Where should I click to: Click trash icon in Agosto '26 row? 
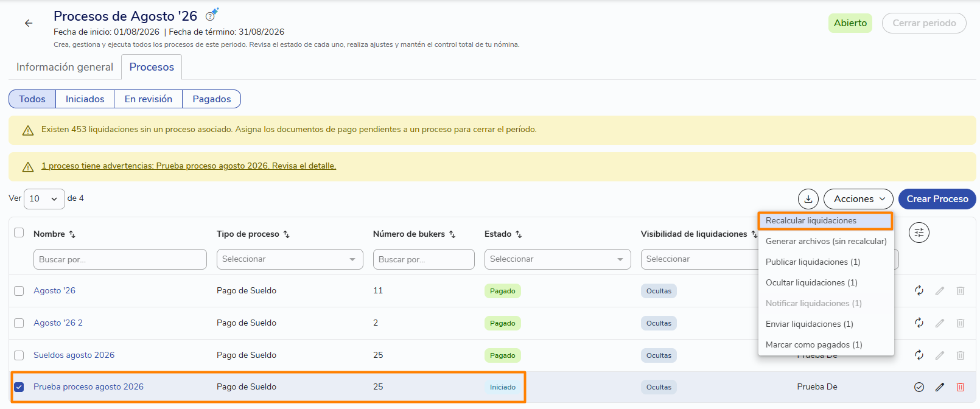961,291
